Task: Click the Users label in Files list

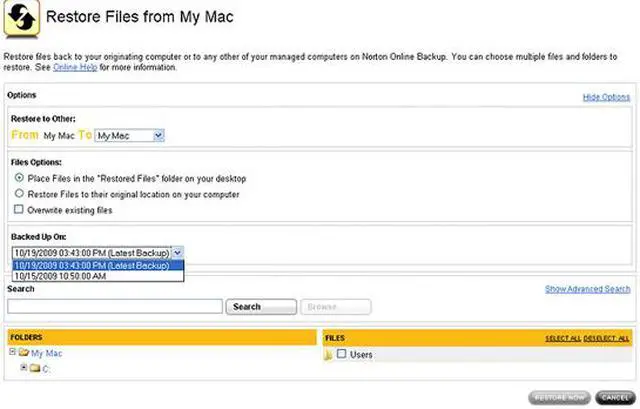Action: [361, 355]
